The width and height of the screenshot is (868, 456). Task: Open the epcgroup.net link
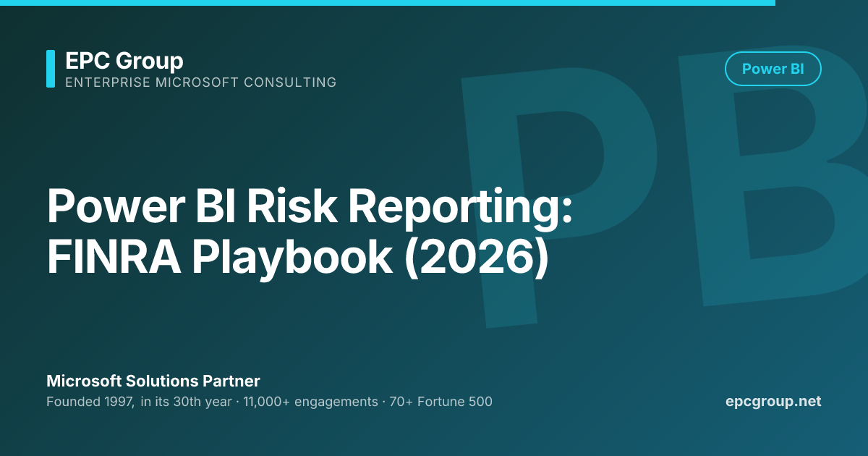(773, 402)
